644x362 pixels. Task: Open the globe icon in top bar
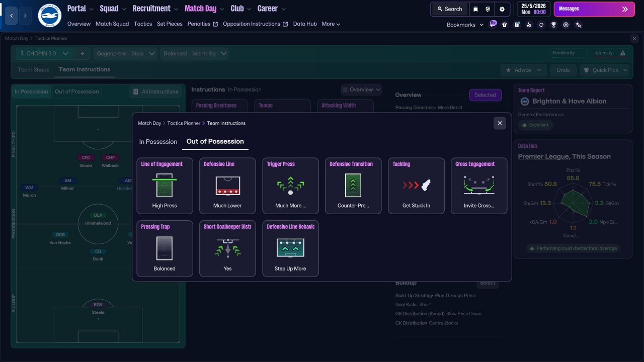point(488,9)
